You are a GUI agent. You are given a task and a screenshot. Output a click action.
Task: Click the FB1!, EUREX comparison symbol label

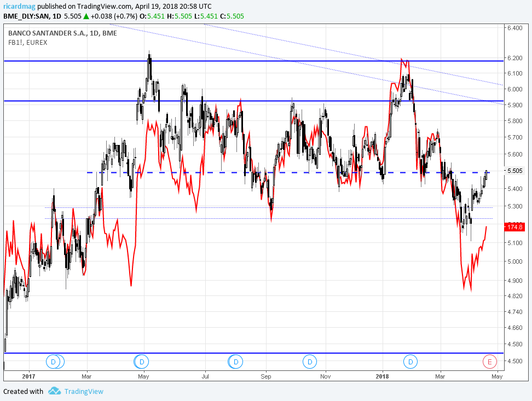(27, 43)
